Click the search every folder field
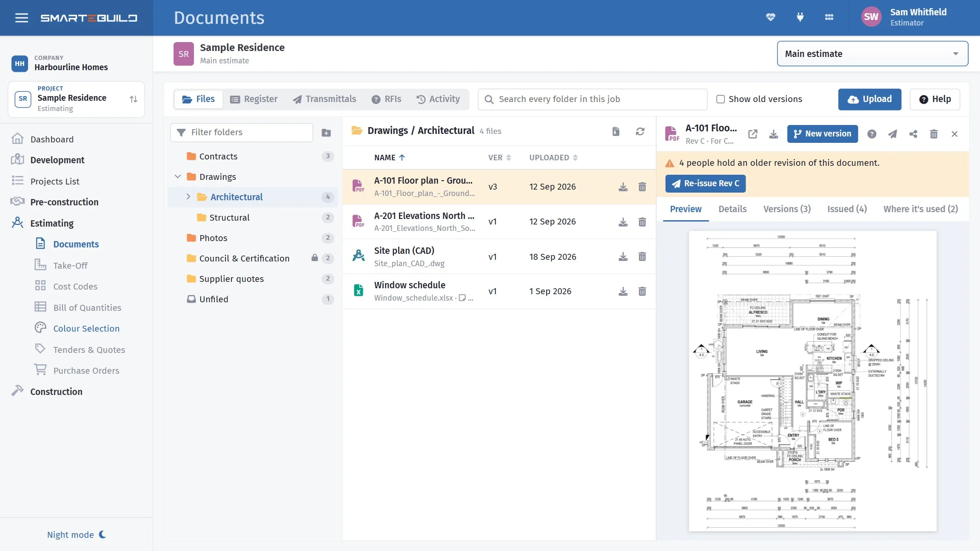Image resolution: width=980 pixels, height=551 pixels. 592,99
